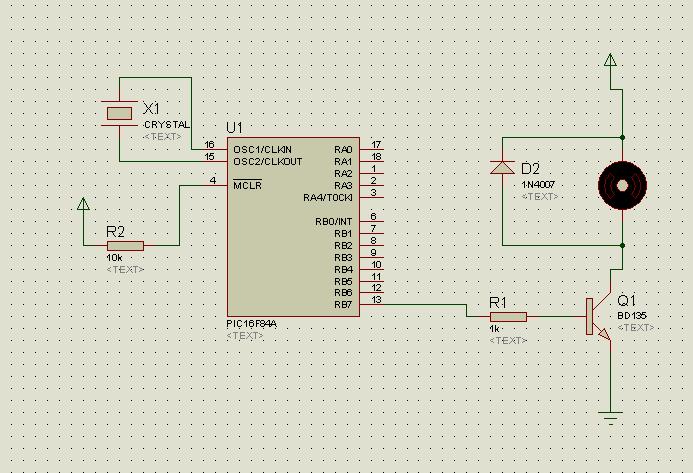Click the wire junction dot above the motor

pos(622,137)
